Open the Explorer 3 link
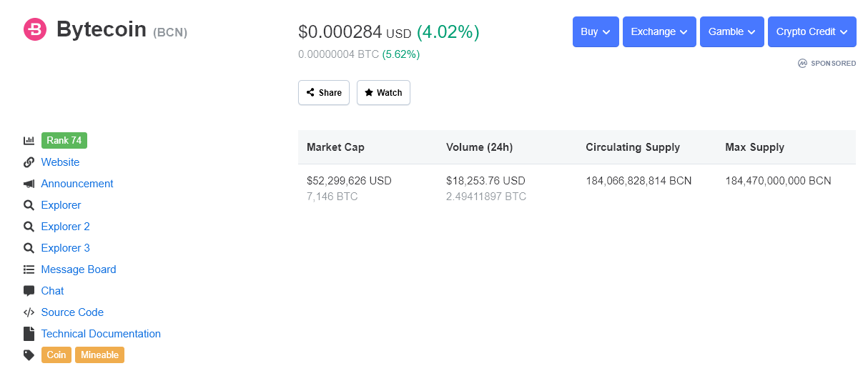Screen dimensions: 868x391 66,248
